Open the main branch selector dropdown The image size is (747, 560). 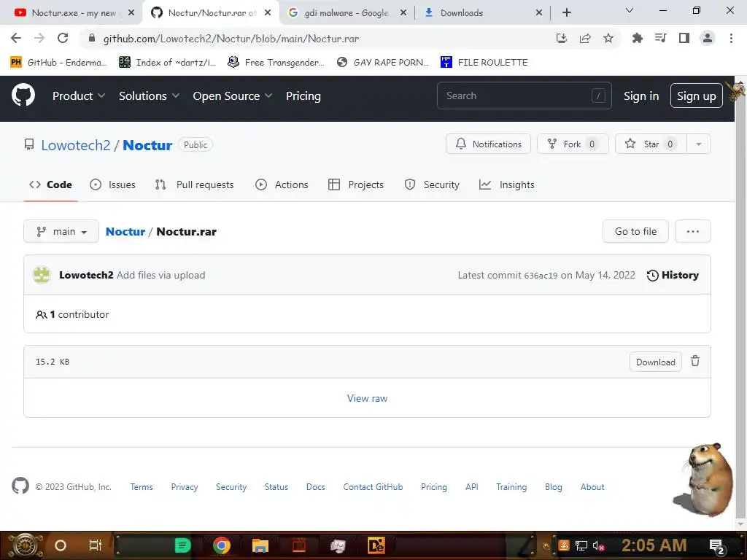[61, 231]
